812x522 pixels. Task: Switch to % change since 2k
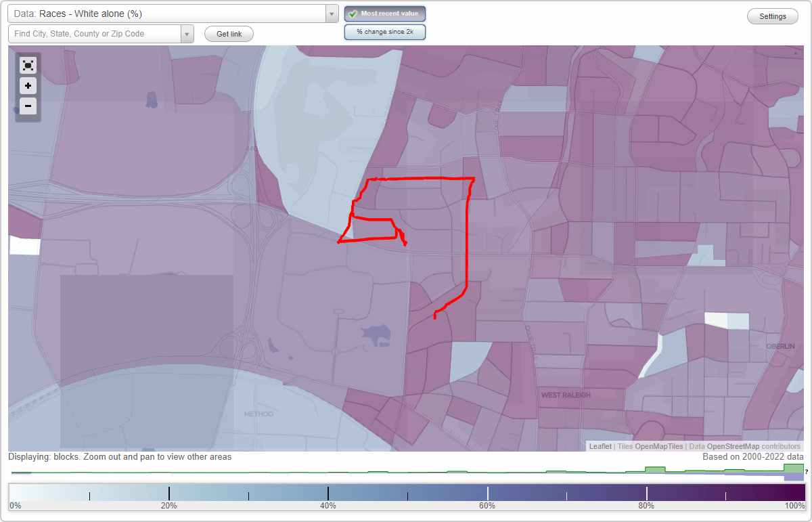pyautogui.click(x=385, y=32)
